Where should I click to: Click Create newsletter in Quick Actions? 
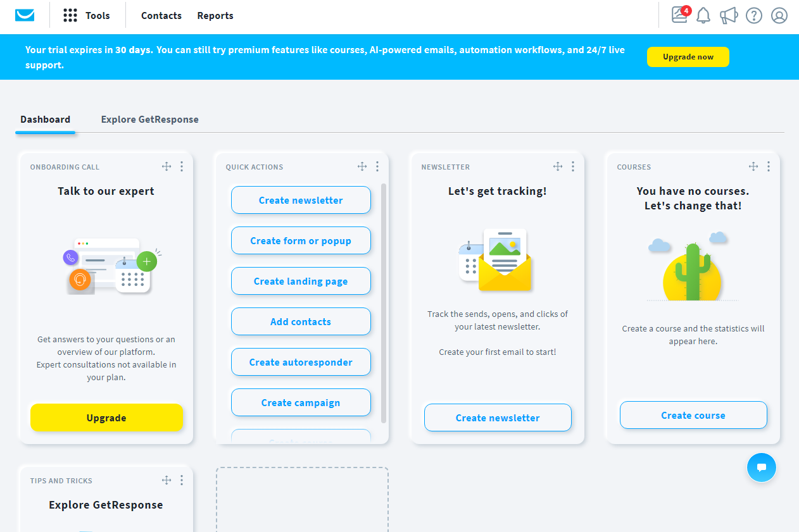[301, 200]
